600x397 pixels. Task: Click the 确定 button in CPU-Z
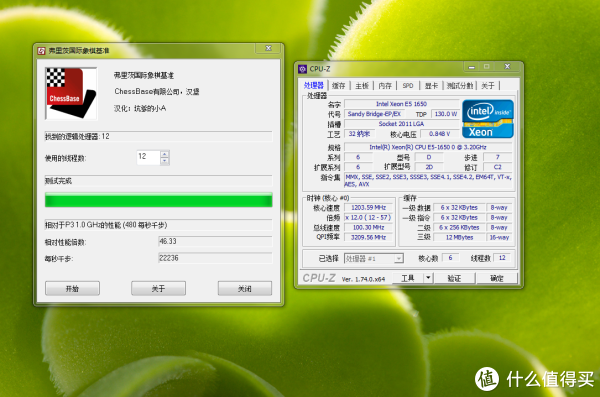click(497, 278)
